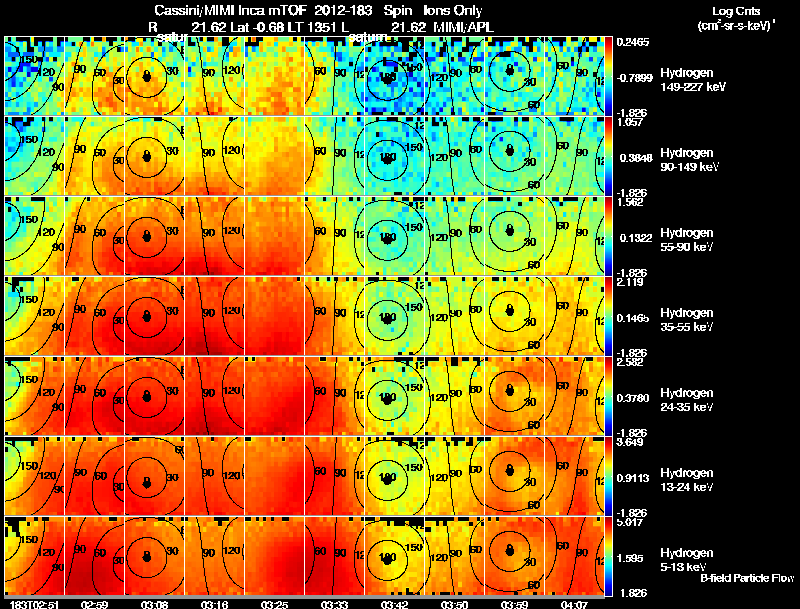Viewport: 800px width, 609px height.
Task: Open the 03:50 panel in the 5-13 keV row
Action: coord(454,556)
